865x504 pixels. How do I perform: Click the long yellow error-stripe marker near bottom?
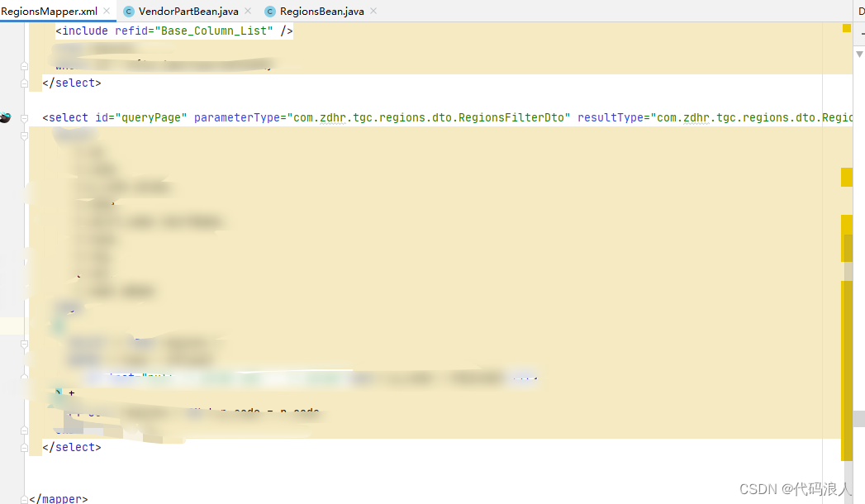pos(847,370)
